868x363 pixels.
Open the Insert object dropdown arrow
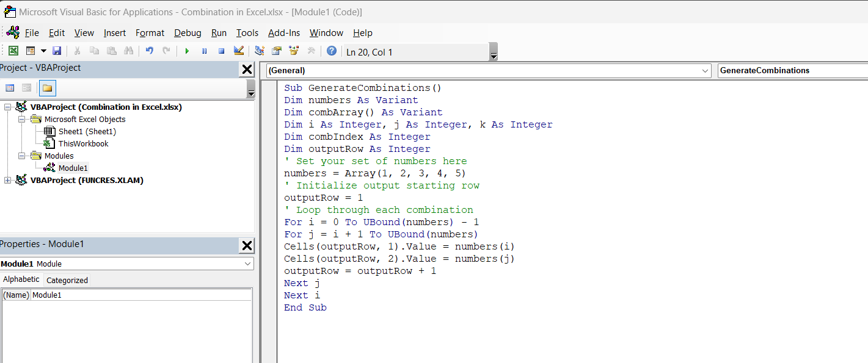pyautogui.click(x=43, y=51)
